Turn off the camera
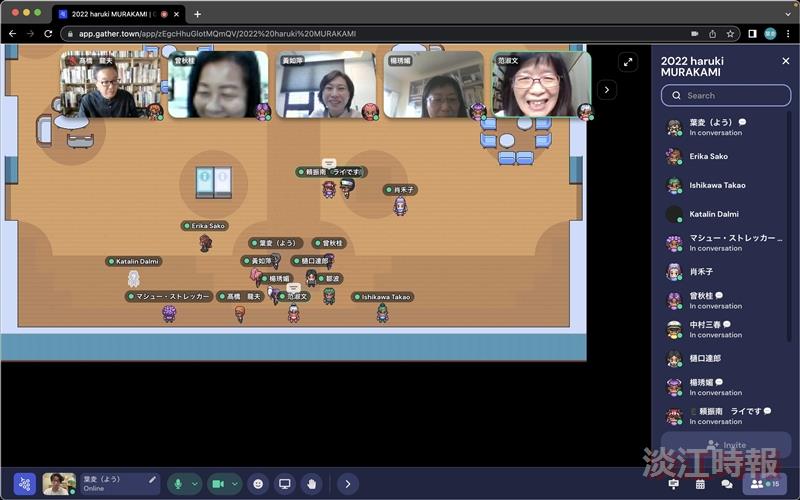800x500 pixels. [218, 484]
